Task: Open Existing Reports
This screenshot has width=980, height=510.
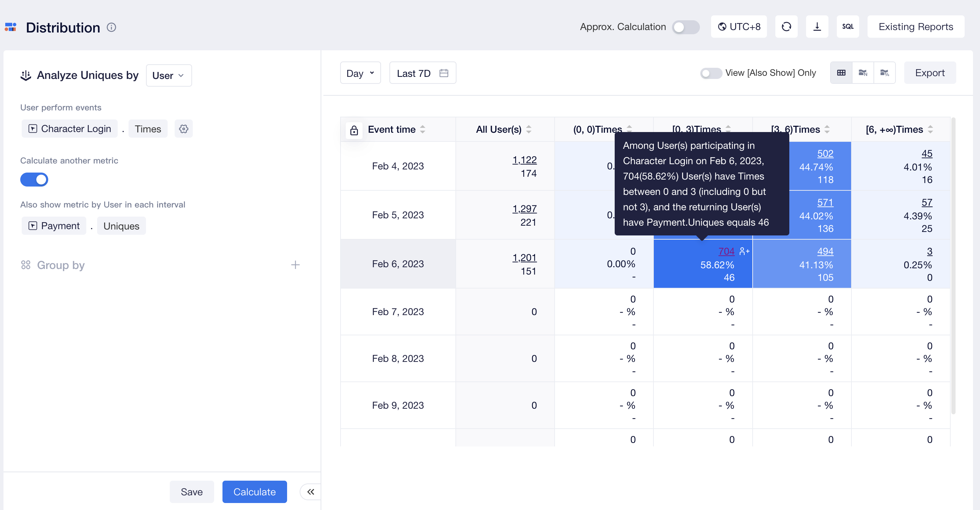Action: pos(915,27)
